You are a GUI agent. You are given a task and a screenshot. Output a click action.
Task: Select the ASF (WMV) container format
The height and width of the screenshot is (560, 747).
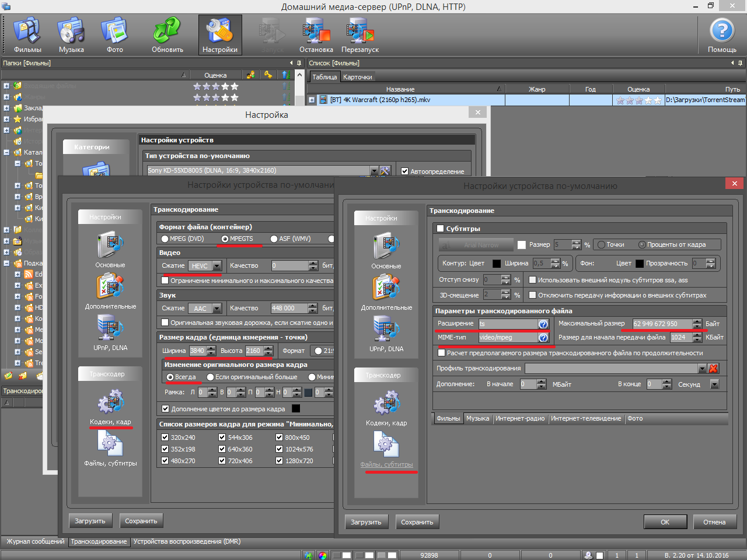click(274, 239)
